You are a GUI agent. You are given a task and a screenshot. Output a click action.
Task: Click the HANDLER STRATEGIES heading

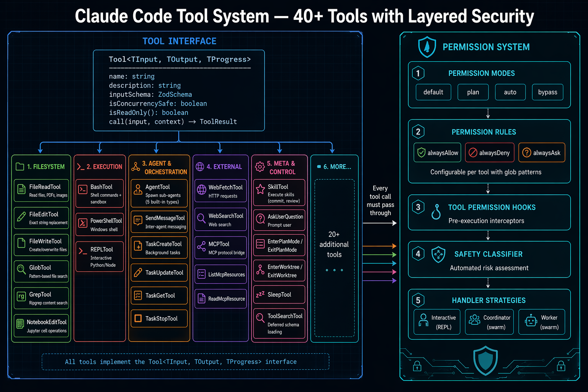pyautogui.click(x=489, y=301)
